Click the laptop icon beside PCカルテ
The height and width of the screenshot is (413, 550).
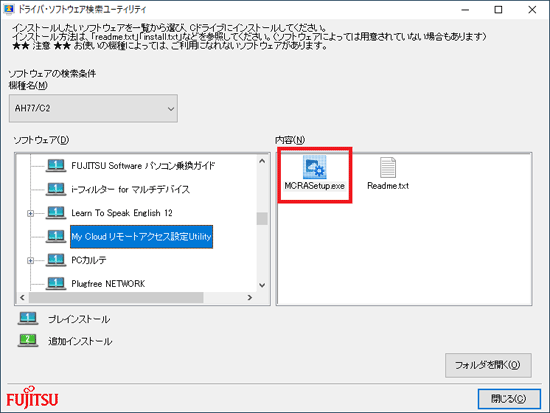[x=56, y=260]
